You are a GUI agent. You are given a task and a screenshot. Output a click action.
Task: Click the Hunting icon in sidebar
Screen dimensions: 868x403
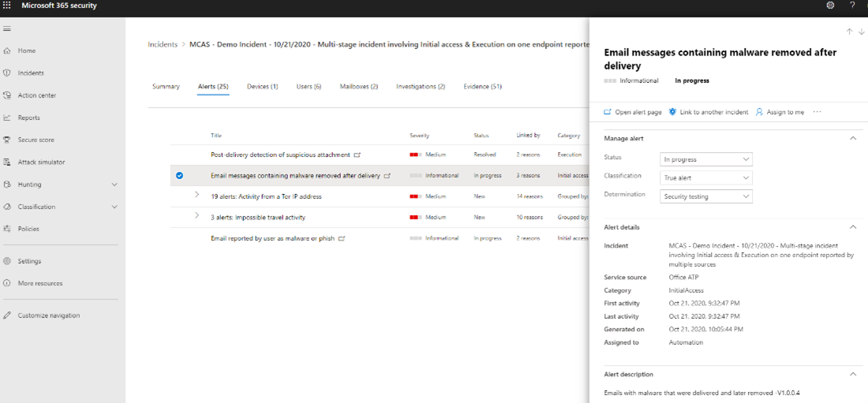click(7, 185)
